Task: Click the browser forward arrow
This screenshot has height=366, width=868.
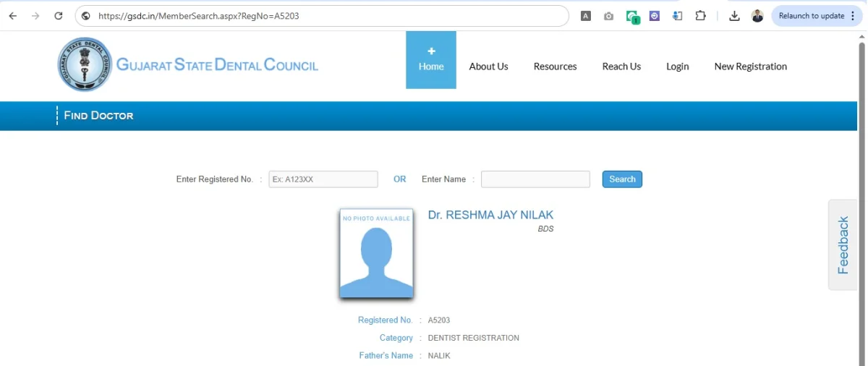Action: pyautogui.click(x=35, y=16)
